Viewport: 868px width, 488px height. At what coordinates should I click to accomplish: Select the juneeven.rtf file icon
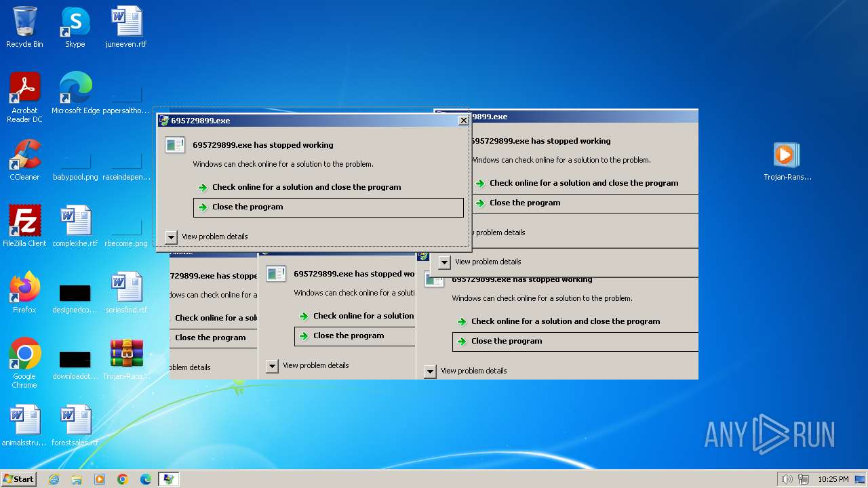[x=126, y=28]
